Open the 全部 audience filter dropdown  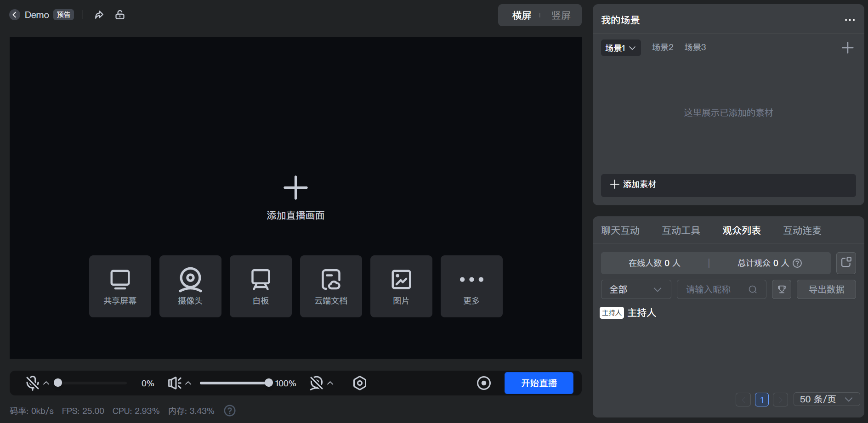click(x=635, y=289)
